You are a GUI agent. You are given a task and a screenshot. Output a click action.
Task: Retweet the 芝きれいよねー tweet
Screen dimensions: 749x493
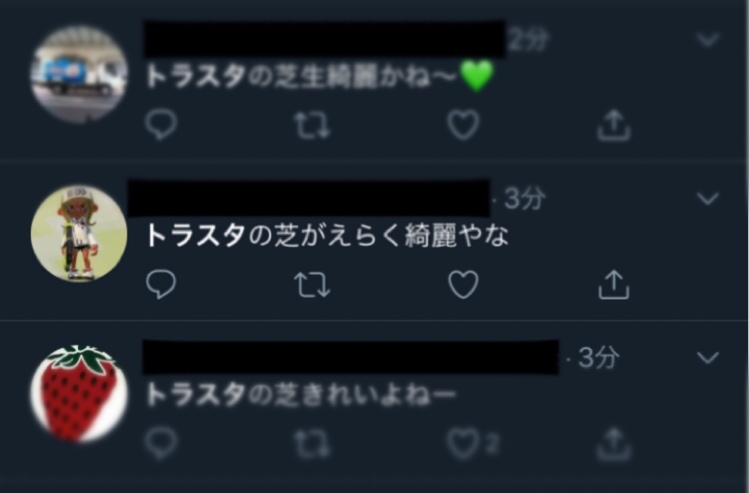(312, 444)
